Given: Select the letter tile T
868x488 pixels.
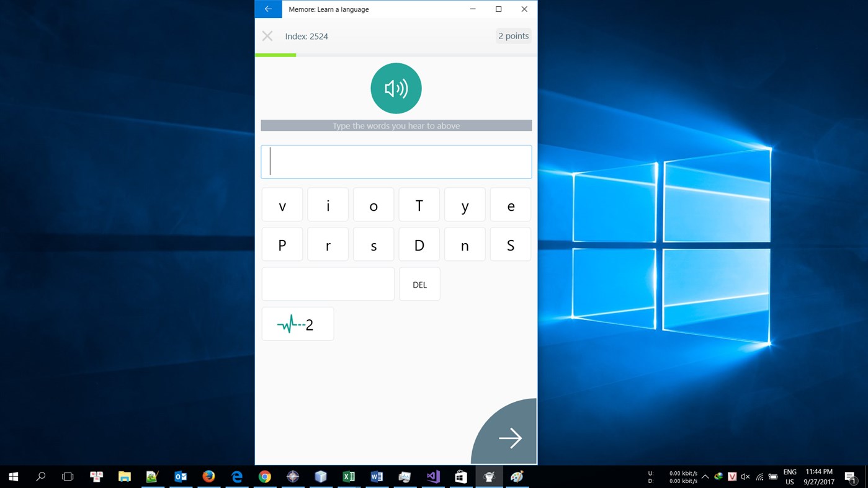Looking at the screenshot, I should tap(419, 205).
